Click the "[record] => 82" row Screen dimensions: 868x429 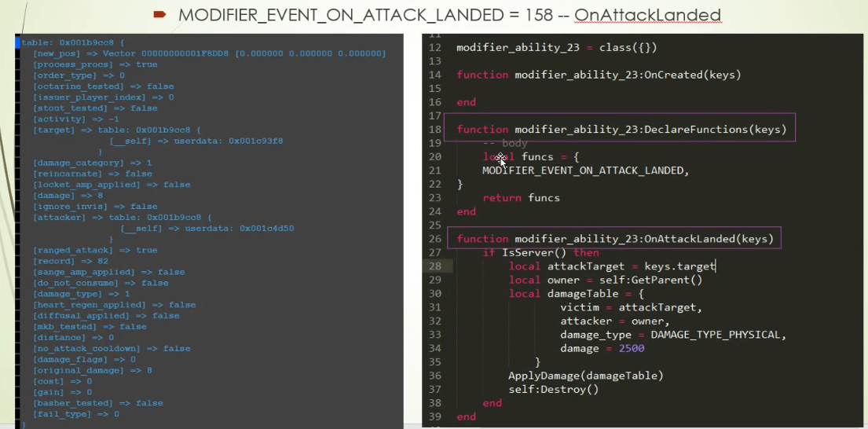pyautogui.click(x=70, y=261)
